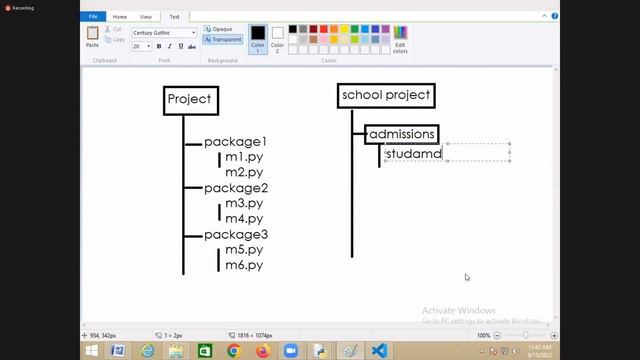Collapse the ribbon with the caret icon
Screen dimensions: 640x360
click(544, 16)
